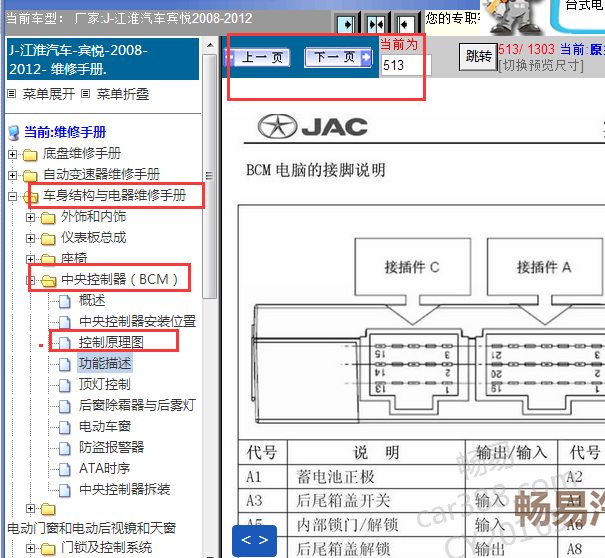605x558 pixels.
Task: Click the page icon beside ATA时序
Action: (x=65, y=469)
